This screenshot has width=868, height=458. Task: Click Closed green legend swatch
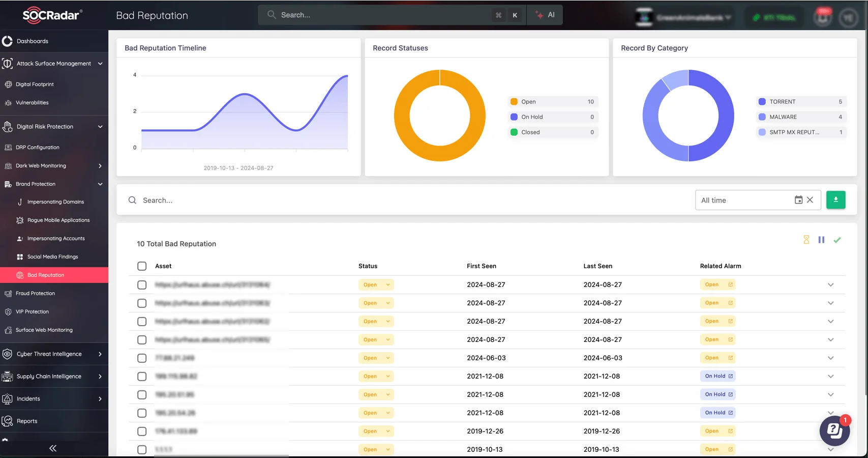514,132
